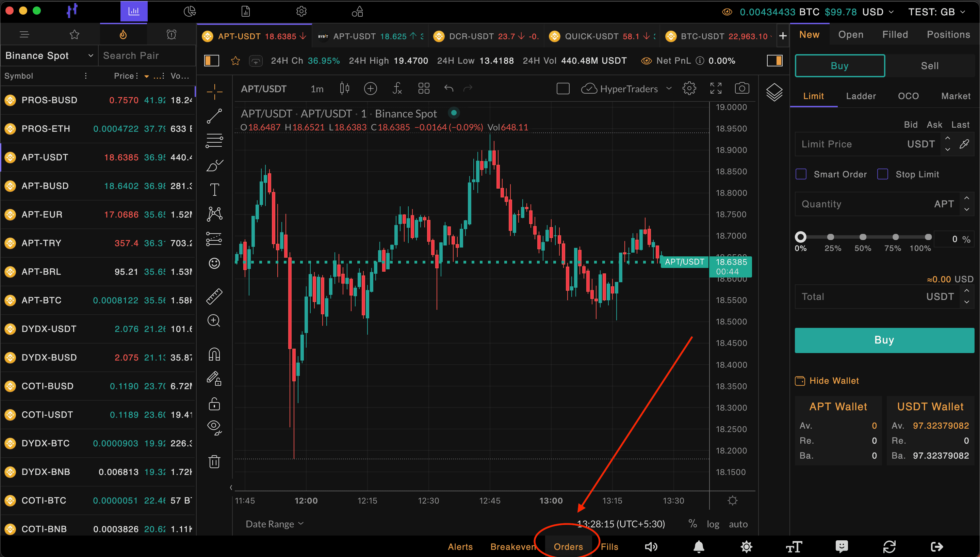Toggle Net PnL visibility eye

[x=646, y=61]
